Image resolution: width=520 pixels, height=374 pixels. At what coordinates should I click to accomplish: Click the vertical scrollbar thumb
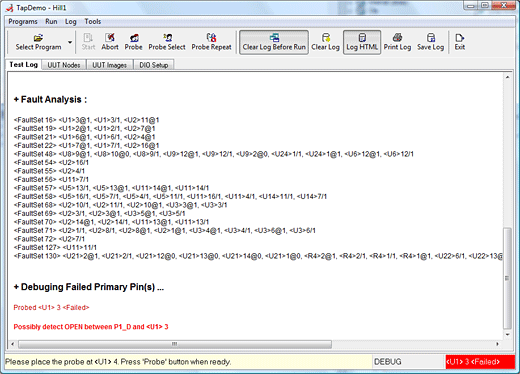pos(507,278)
